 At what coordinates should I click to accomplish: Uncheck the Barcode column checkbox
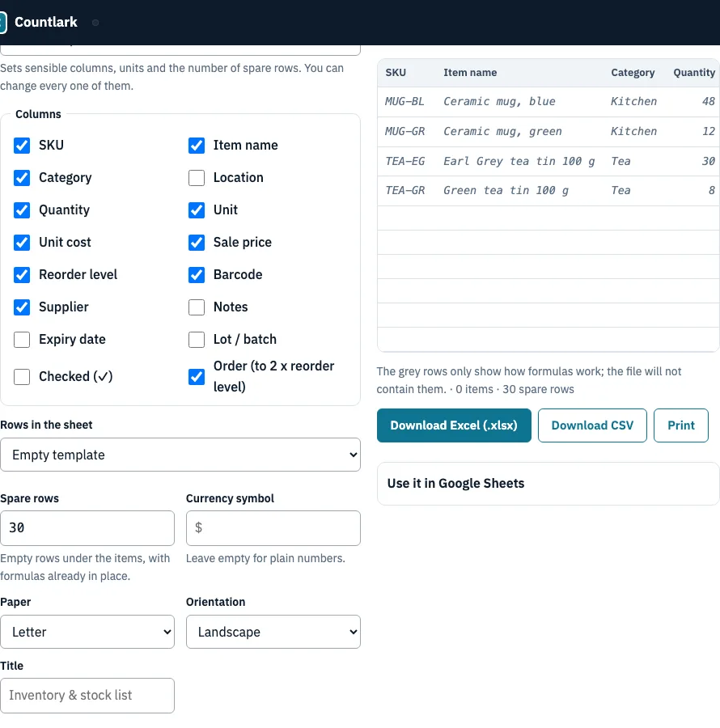(x=197, y=275)
